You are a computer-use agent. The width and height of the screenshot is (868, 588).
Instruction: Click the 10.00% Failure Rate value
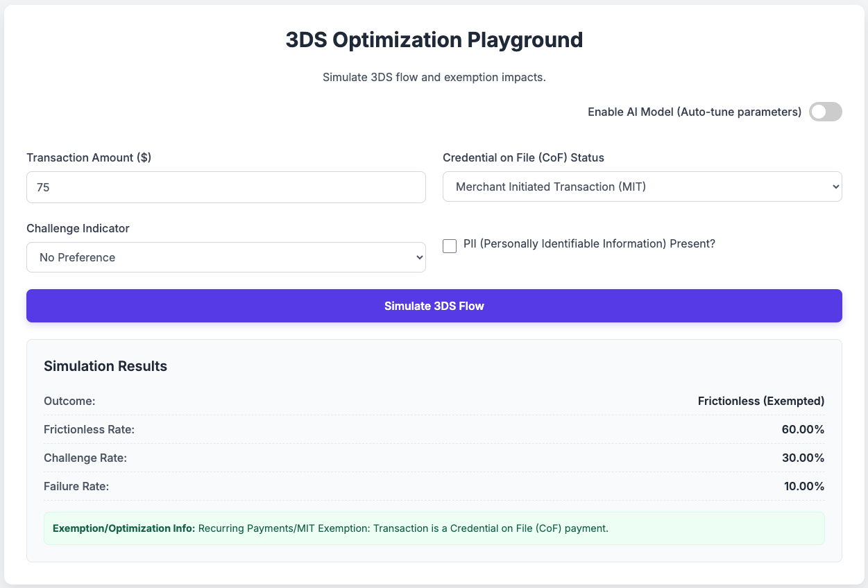coord(803,486)
